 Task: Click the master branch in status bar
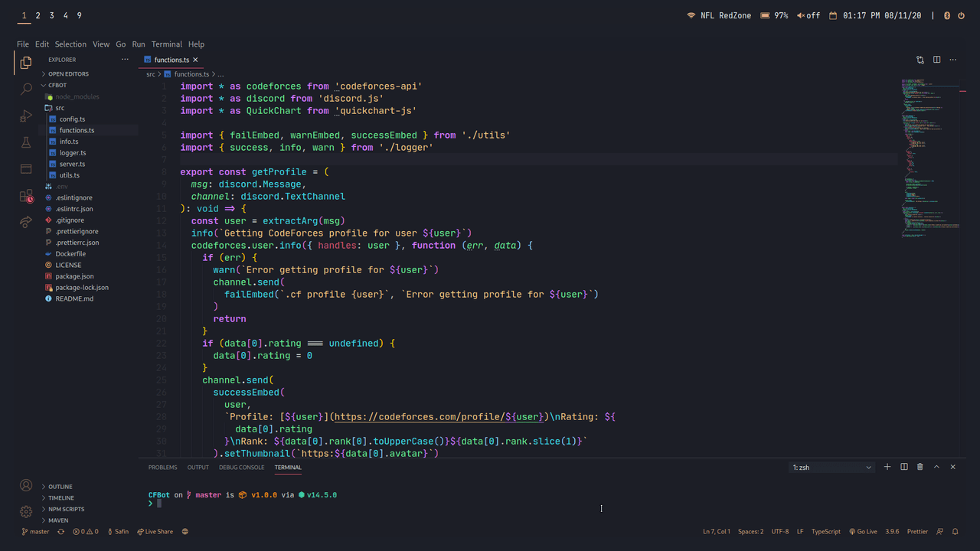34,531
